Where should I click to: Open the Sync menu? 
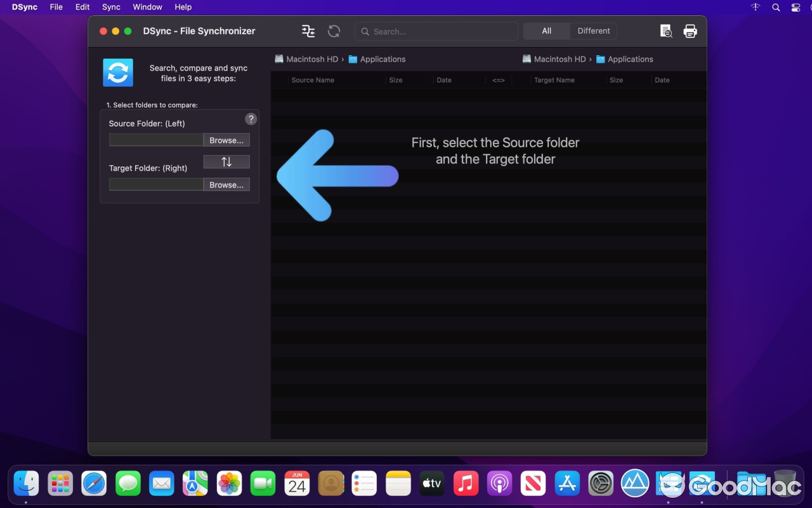click(x=111, y=7)
